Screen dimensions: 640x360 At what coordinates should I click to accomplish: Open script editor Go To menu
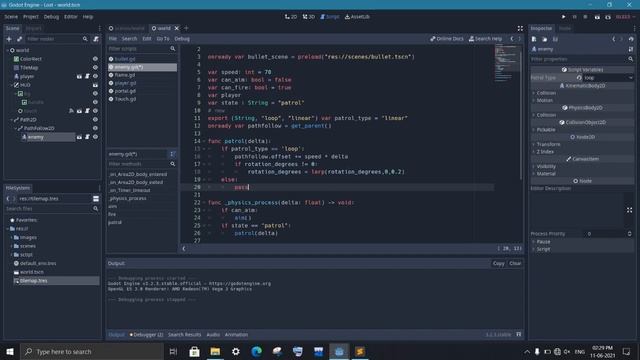pyautogui.click(x=163, y=39)
